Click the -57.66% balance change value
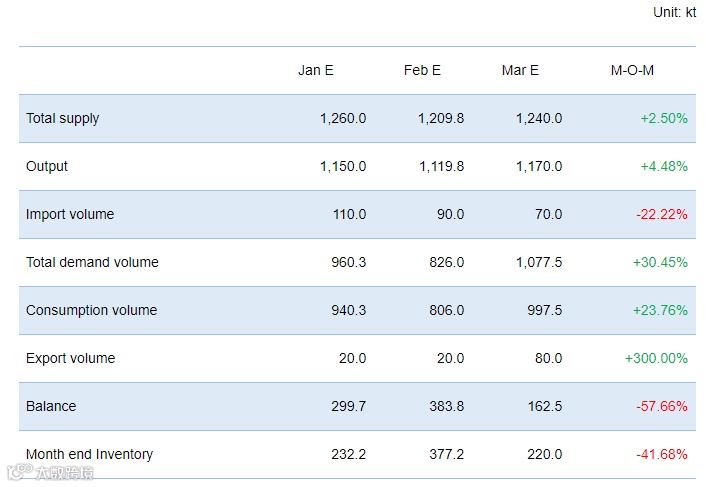 [x=661, y=406]
